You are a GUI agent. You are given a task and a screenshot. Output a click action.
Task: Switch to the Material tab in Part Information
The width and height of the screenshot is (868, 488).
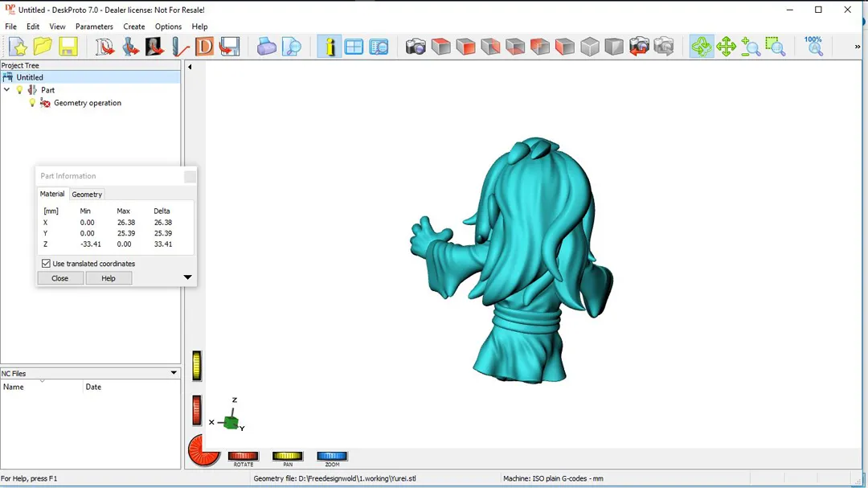[x=52, y=194]
